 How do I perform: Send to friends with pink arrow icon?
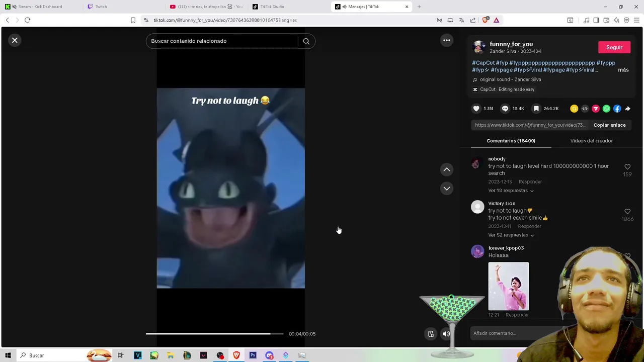[596, 109]
